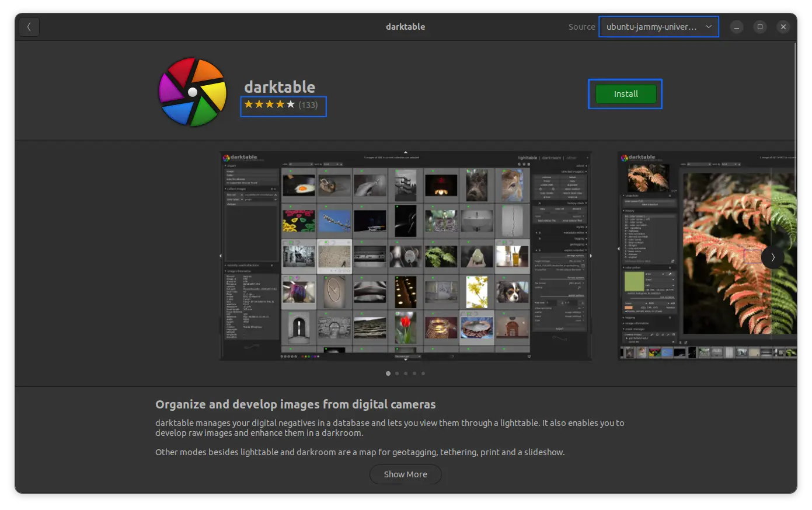Go to next screenshot with right chevron
Screen dimensions: 812x510
point(772,257)
